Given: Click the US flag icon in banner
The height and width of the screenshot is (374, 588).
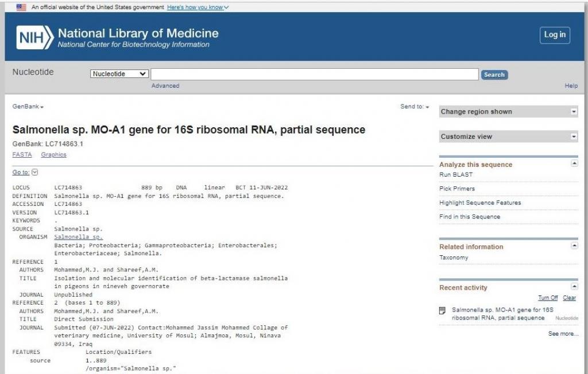Looking at the screenshot, I should pos(21,7).
